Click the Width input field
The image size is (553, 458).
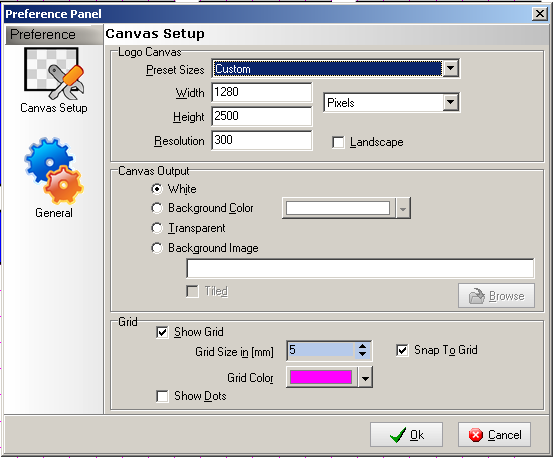[262, 92]
